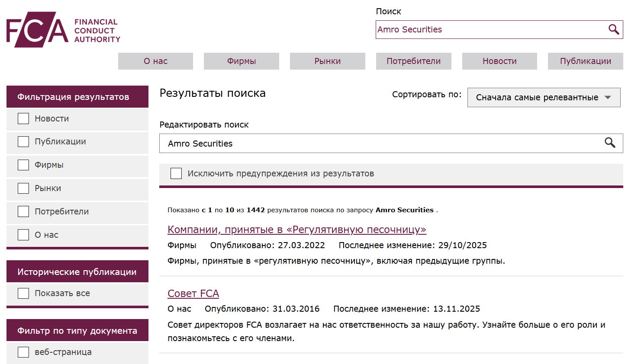This screenshot has height=364, width=625.
Task: Select Новости in the top navigation
Action: click(x=499, y=61)
